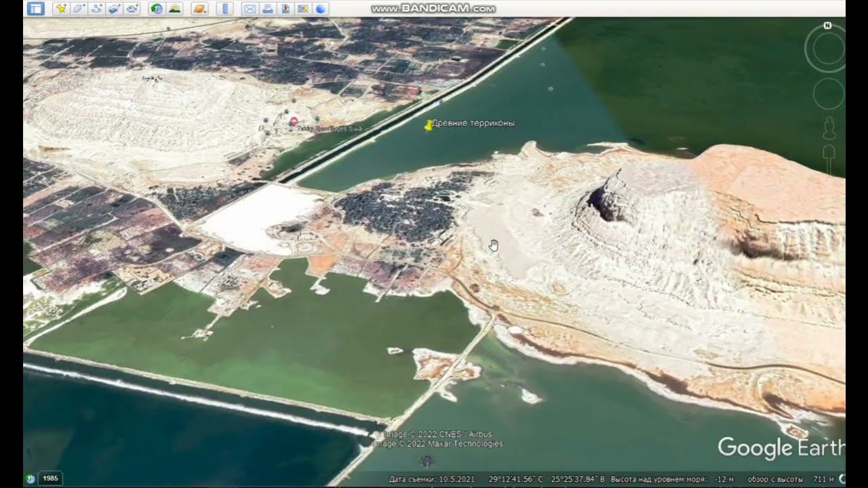Select the red place marker on map
868x488 pixels.
coord(294,121)
